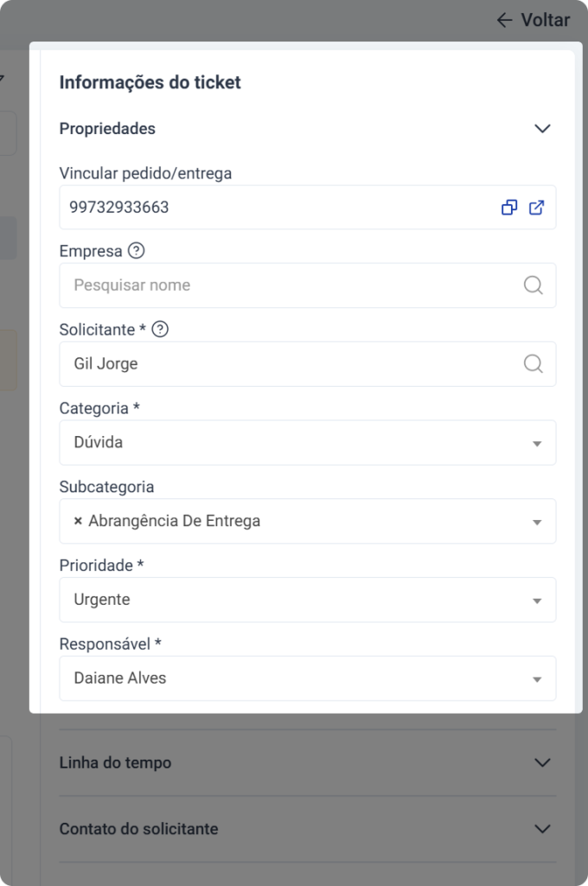Click the copy icon next to the order number
Image resolution: width=588 pixels, height=886 pixels.
coord(509,208)
